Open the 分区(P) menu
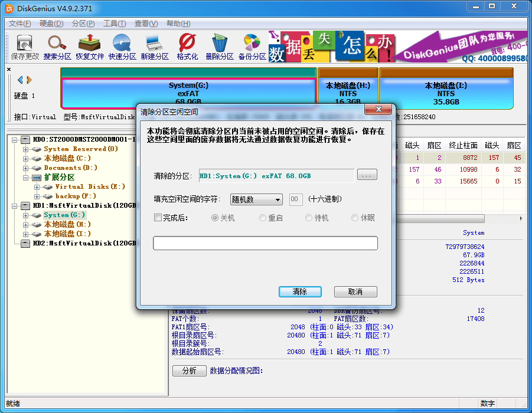The image size is (532, 413). click(83, 24)
